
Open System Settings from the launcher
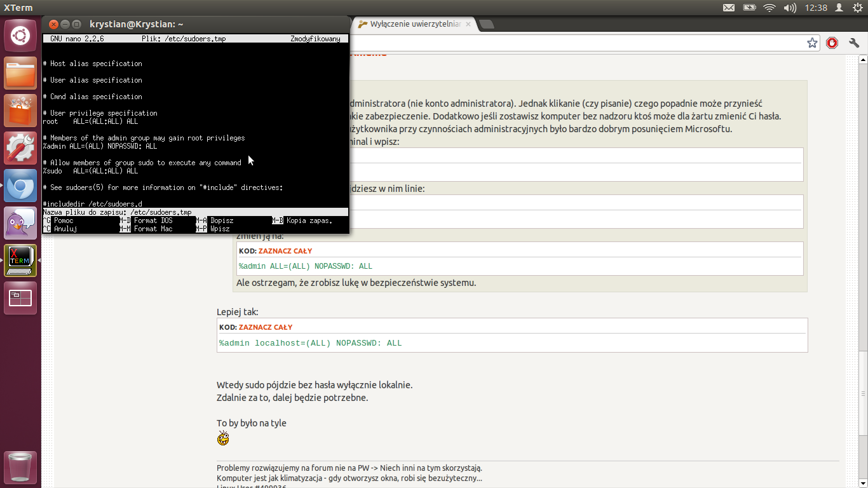(x=20, y=147)
